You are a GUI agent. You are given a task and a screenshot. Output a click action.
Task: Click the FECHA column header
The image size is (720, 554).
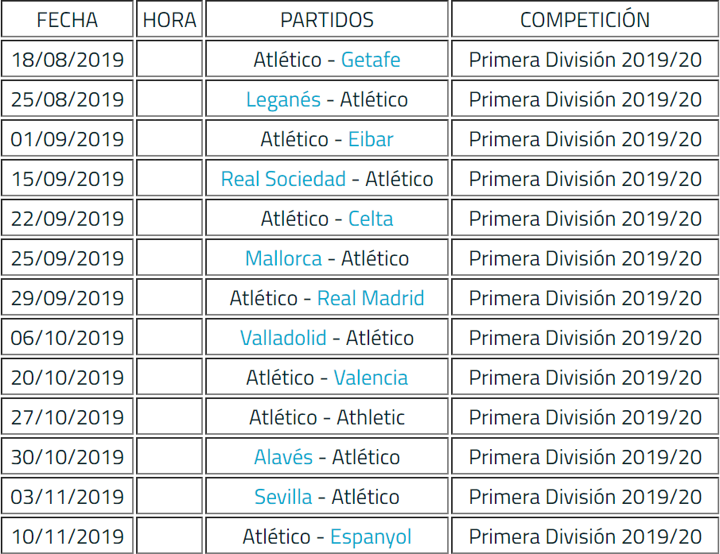coord(67,20)
